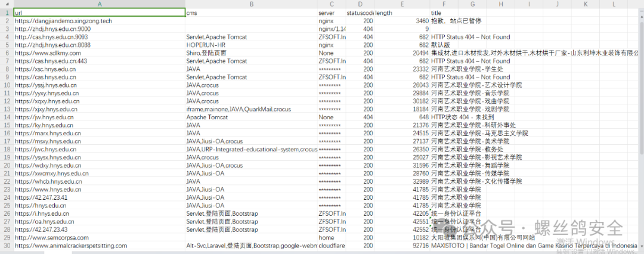Click the xsc.hnys.edu.cn URL cell

pos(100,69)
